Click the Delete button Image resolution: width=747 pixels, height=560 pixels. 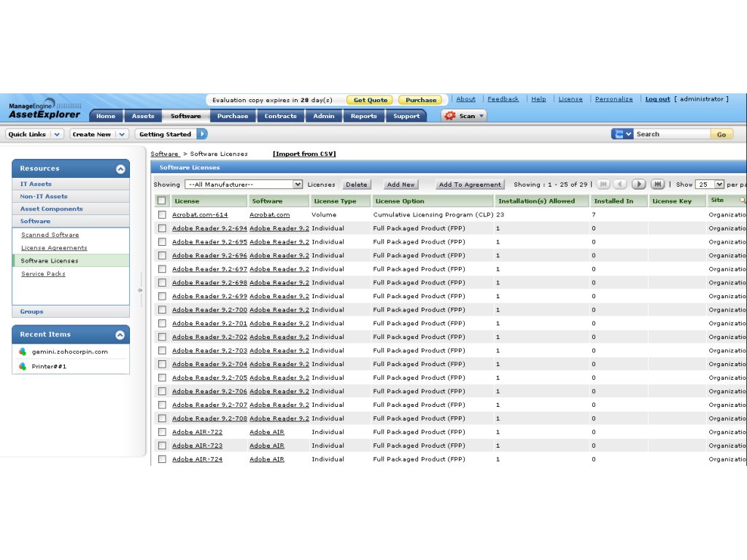[x=356, y=184]
